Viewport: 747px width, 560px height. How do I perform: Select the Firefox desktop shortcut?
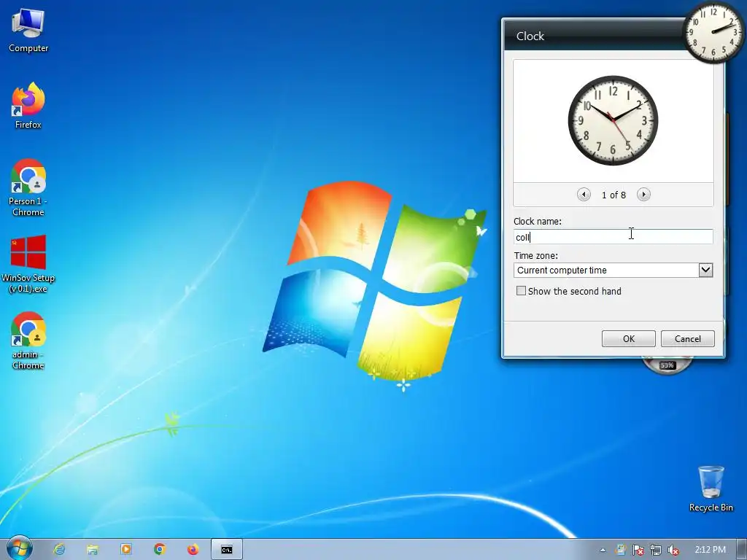pyautogui.click(x=28, y=106)
